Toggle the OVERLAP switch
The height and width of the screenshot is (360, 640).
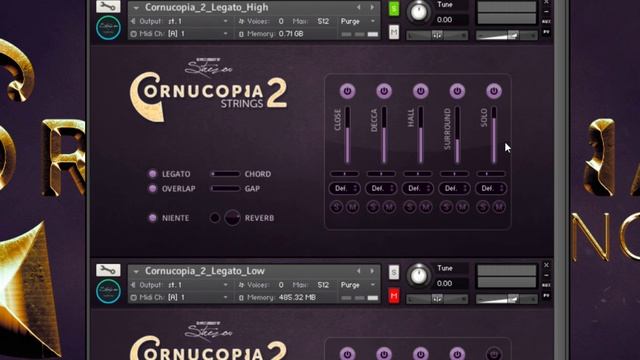pyautogui.click(x=153, y=189)
